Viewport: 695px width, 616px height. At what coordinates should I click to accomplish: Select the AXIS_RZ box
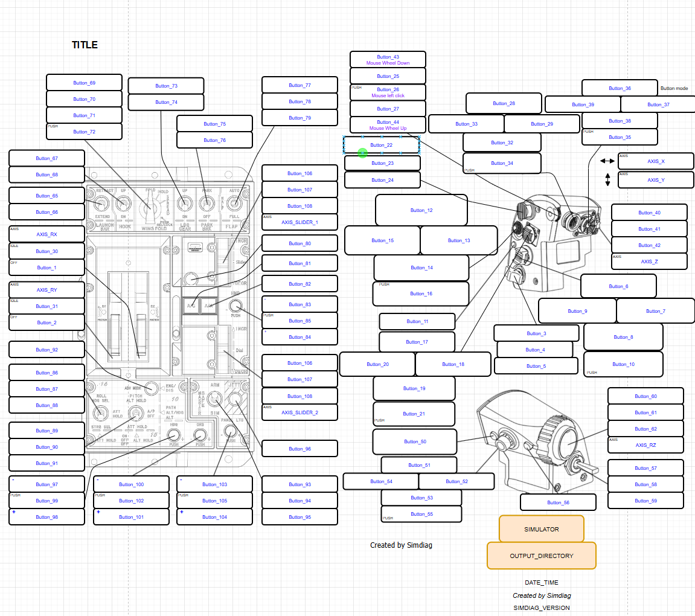645,445
